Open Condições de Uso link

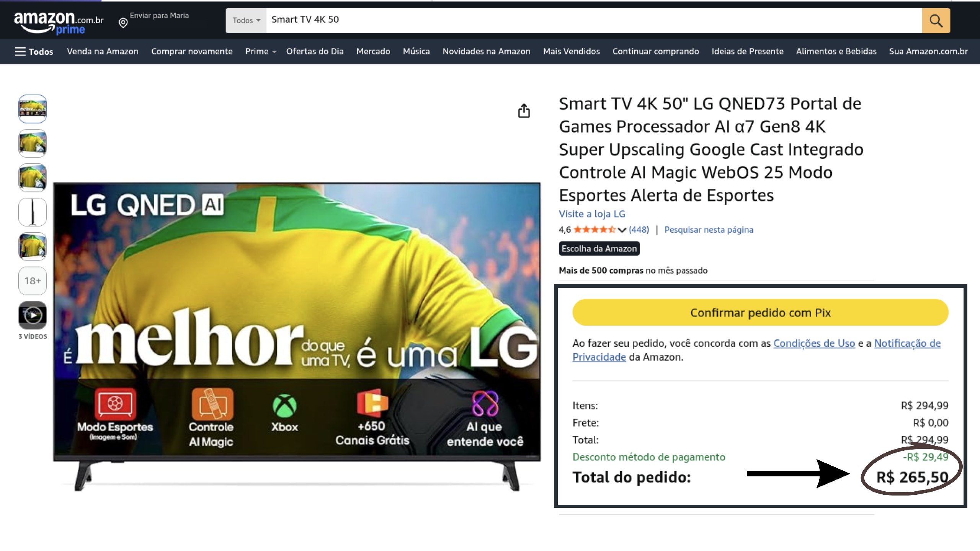(814, 343)
